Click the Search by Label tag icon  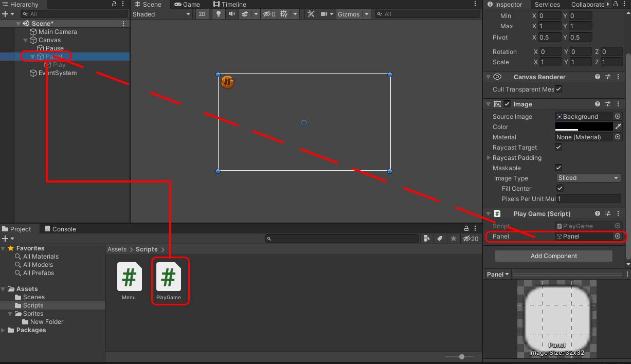(440, 239)
